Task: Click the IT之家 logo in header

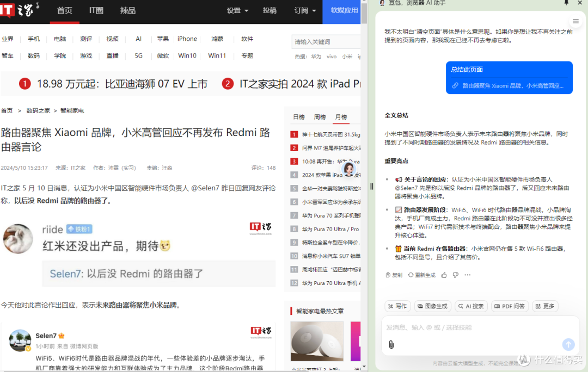Action: (x=20, y=10)
